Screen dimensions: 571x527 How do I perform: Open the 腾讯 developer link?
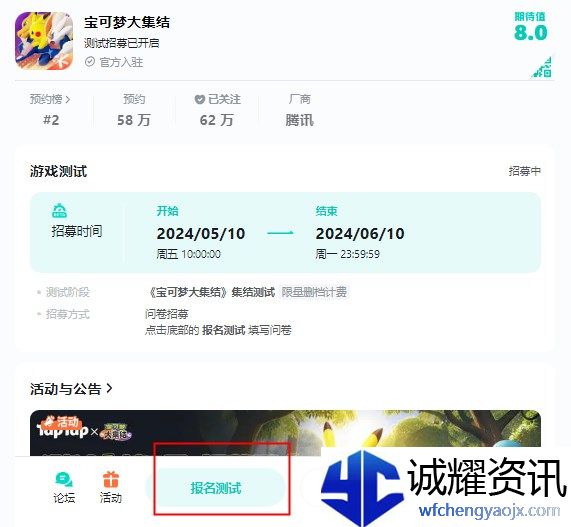point(299,120)
